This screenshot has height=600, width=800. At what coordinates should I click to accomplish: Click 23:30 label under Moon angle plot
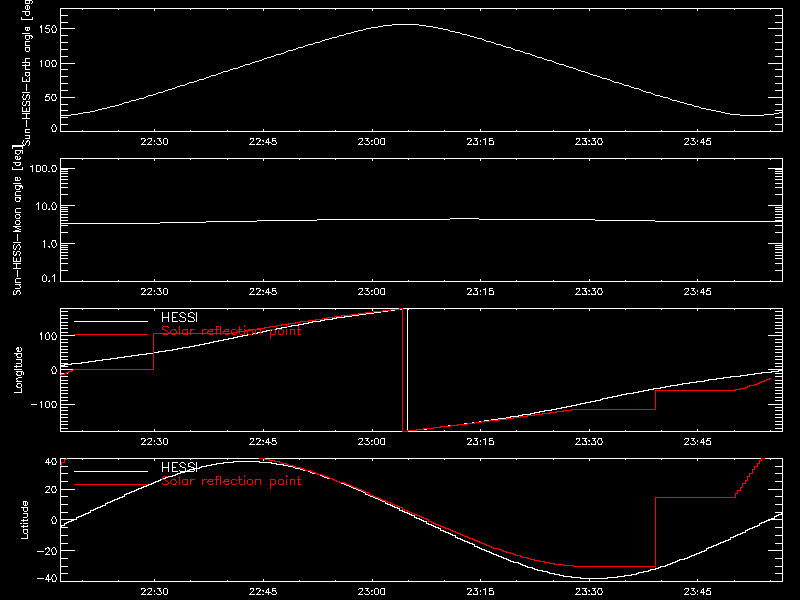click(589, 292)
